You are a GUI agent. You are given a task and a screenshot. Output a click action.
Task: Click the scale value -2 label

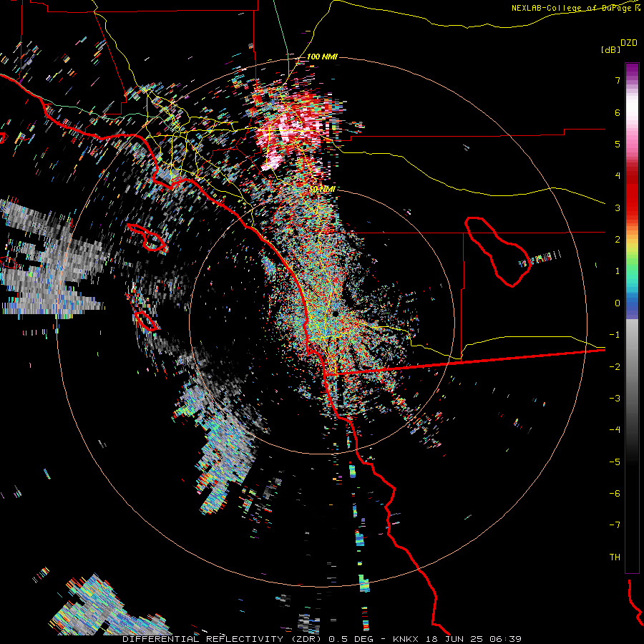click(615, 366)
